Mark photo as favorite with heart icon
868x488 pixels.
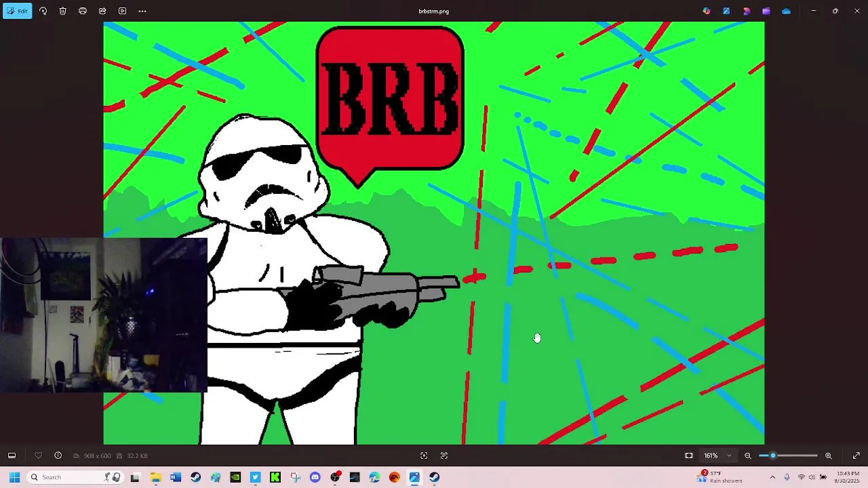point(38,455)
